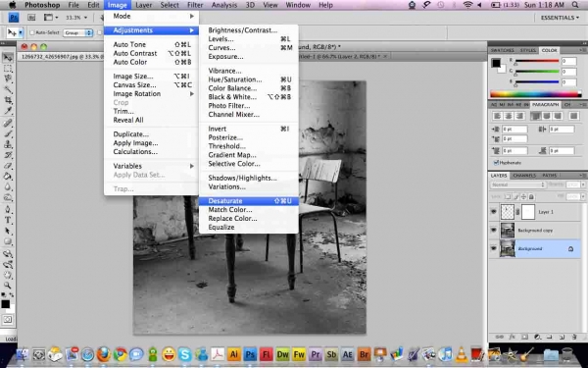Select the Healing Brush tool

8,124
